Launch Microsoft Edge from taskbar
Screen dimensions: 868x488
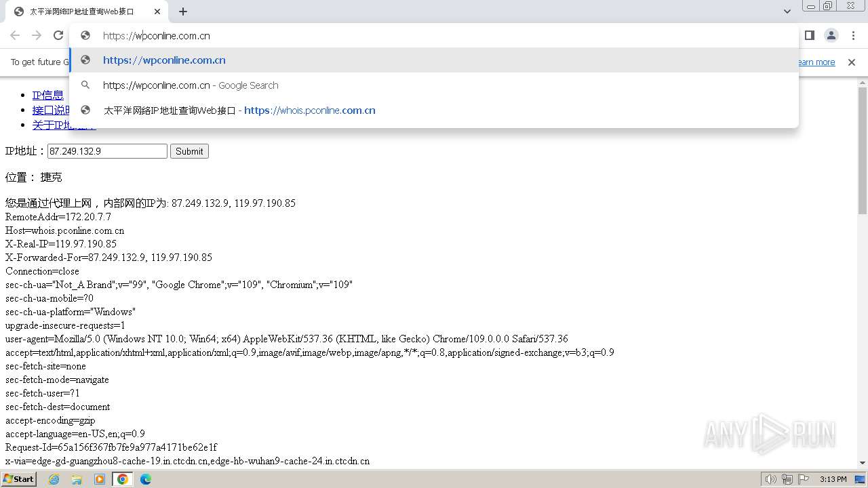click(x=146, y=479)
